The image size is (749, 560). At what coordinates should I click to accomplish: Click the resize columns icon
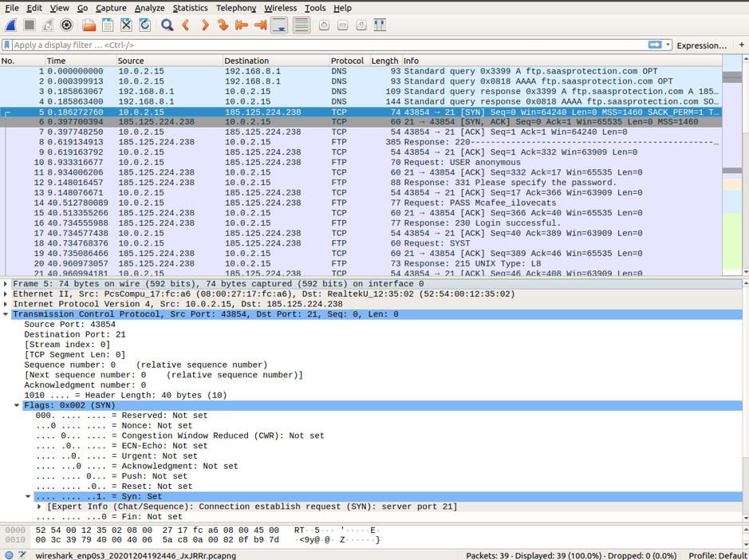pos(380,26)
